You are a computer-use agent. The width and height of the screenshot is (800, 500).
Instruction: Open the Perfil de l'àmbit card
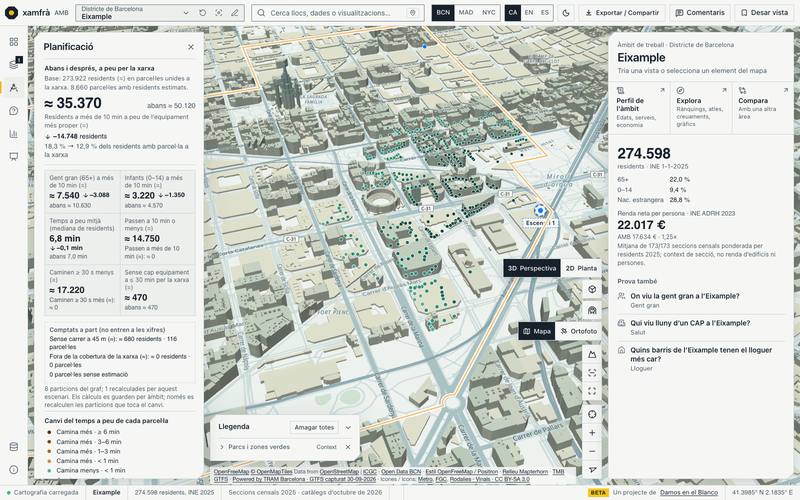pyautogui.click(x=639, y=108)
